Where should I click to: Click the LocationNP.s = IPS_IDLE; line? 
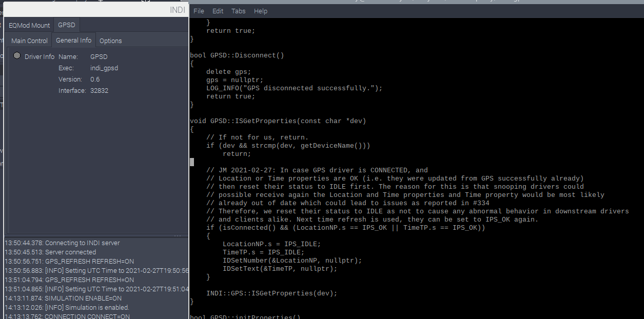[272, 244]
